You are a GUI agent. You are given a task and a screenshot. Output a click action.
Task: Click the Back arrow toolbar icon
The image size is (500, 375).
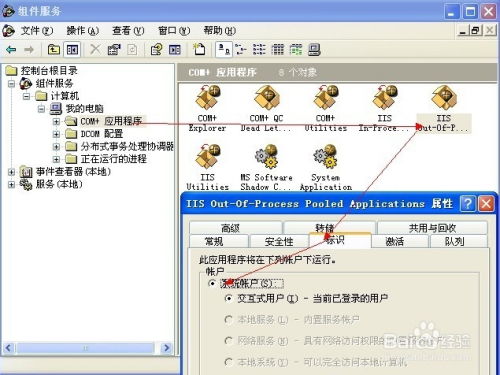[x=11, y=50]
